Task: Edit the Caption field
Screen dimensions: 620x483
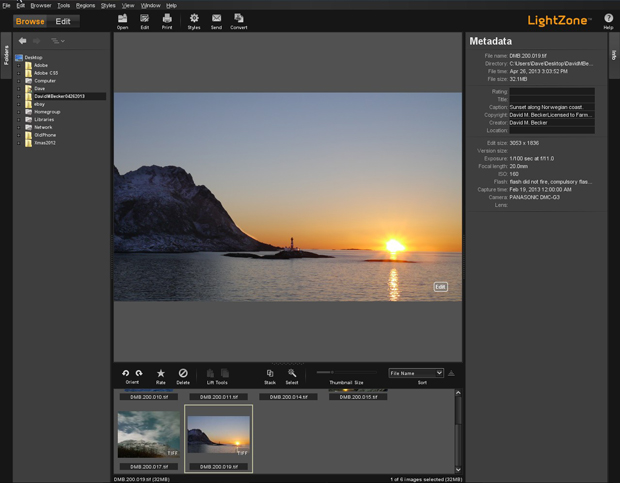Action: (552, 107)
